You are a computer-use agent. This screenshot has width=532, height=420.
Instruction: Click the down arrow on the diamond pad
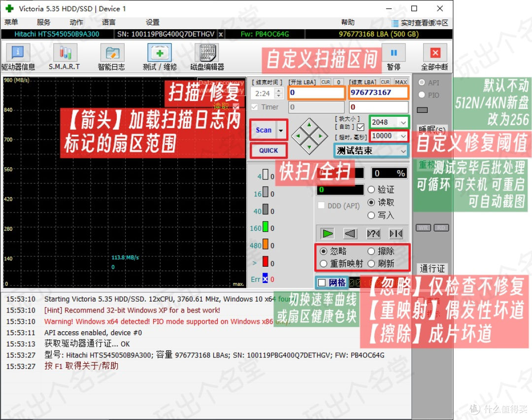(x=309, y=147)
